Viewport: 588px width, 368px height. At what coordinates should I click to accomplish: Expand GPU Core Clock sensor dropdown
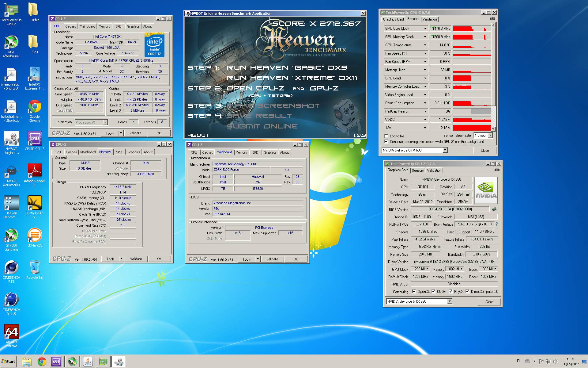(425, 29)
